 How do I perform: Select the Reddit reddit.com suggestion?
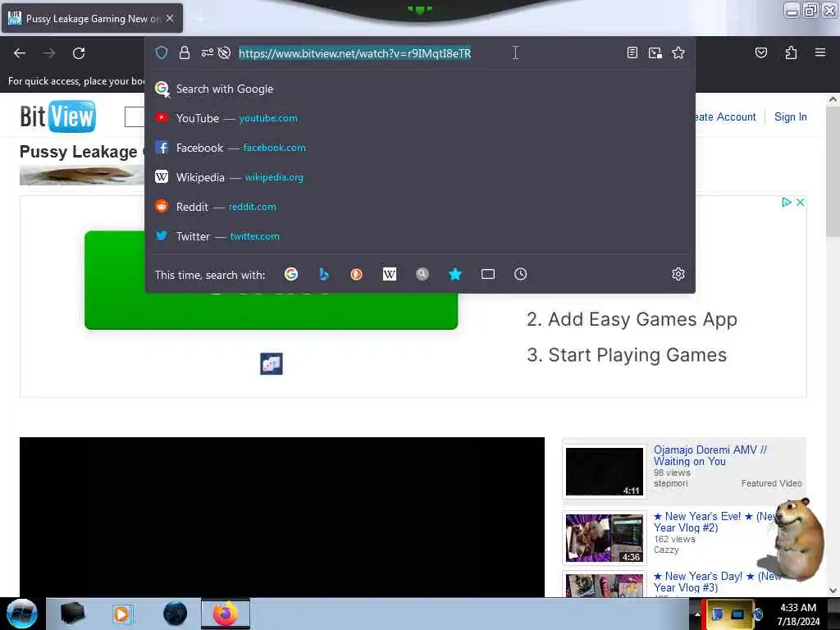pyautogui.click(x=420, y=207)
